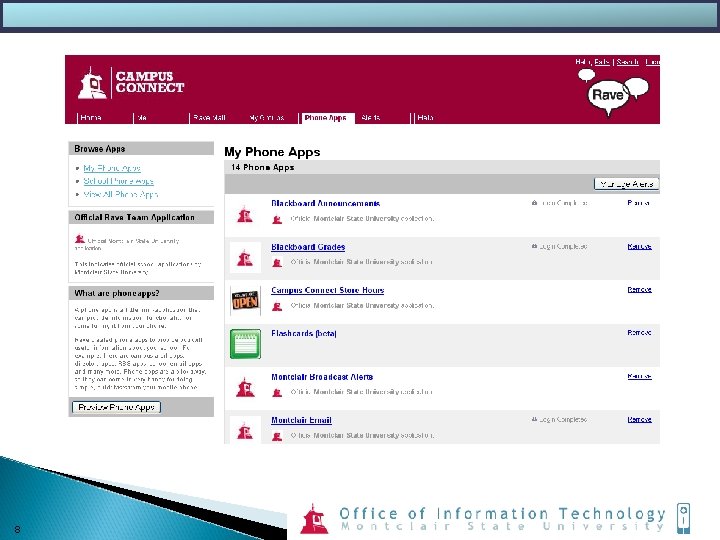Open the Help tab in navigation bar
Image resolution: width=720 pixels, height=540 pixels.
coord(425,118)
